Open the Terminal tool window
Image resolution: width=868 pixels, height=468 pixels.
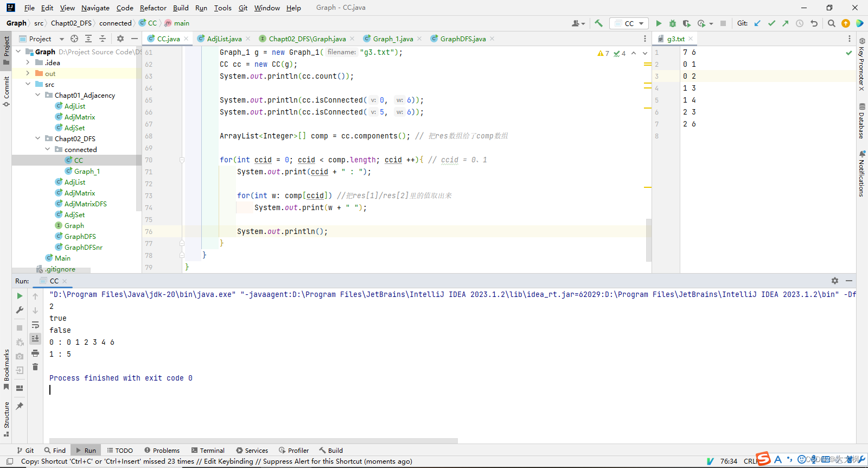(x=208, y=450)
